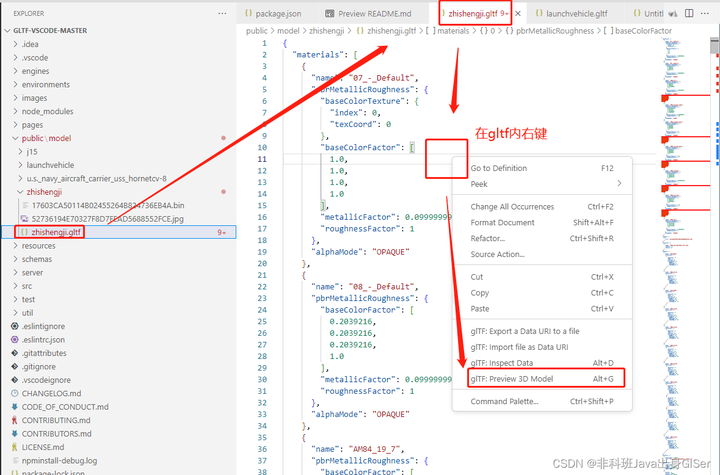Click the LICENSE.md file icon
The image size is (720, 475).
point(15,447)
